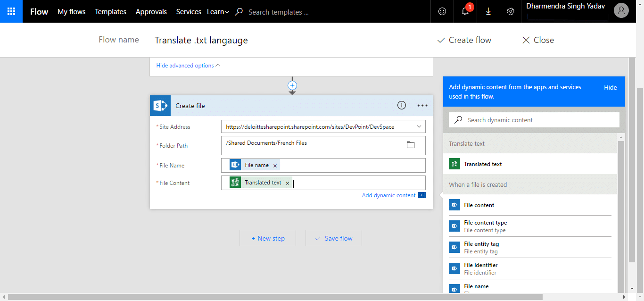Click the File identifier icon
Screen dimensions: 644x301
pos(454,269)
